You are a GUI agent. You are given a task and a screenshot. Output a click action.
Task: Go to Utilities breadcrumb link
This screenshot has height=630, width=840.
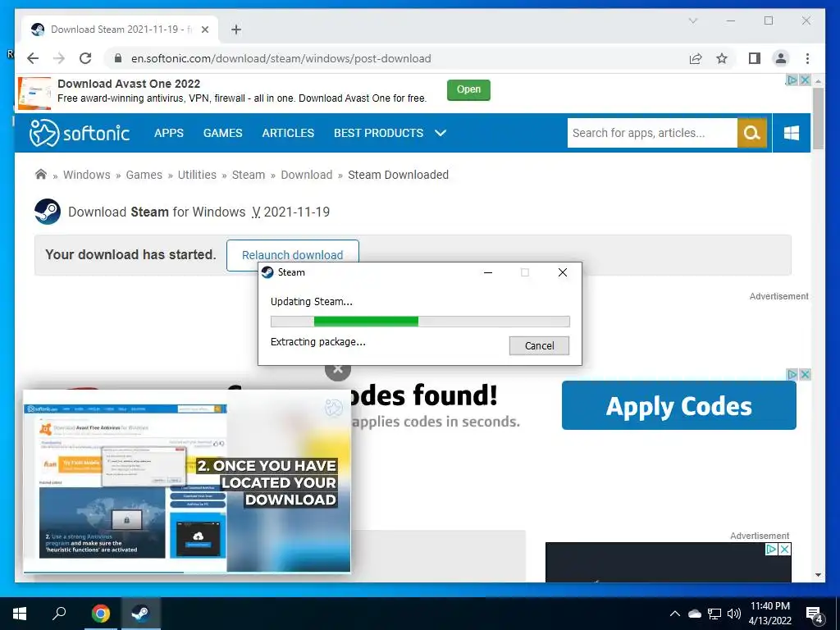[x=197, y=175]
